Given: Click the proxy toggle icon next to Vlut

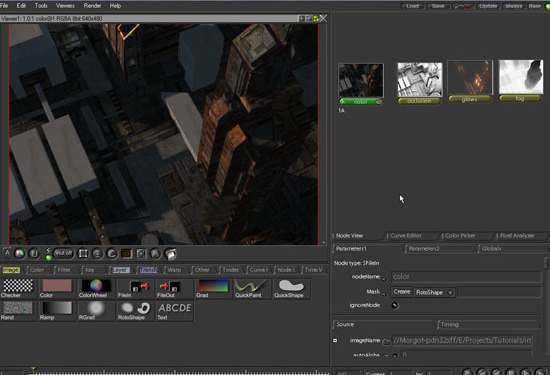Looking at the screenshot, I should 48,254.
